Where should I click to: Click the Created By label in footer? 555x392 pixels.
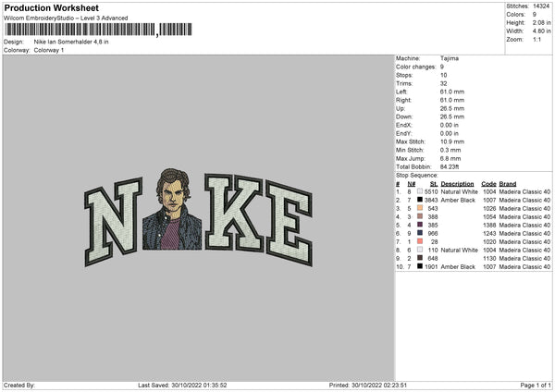point(19,386)
